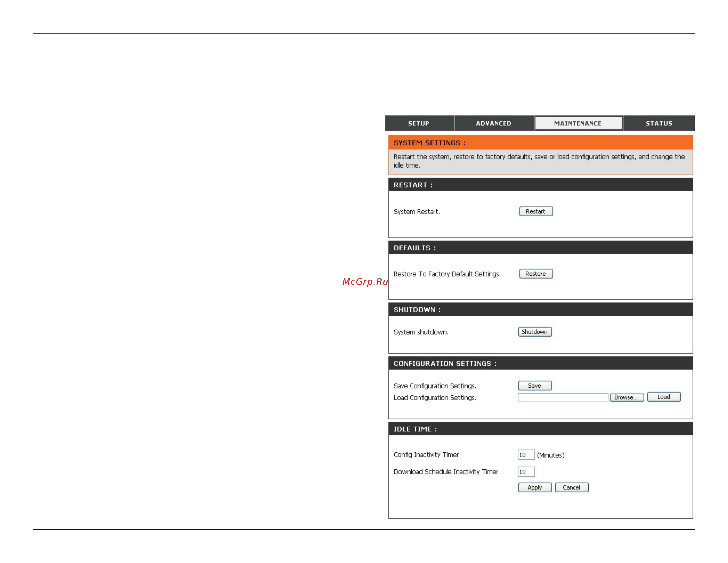Click the 'System shutdown.' label
Screen dimensions: 728x563
click(x=421, y=332)
